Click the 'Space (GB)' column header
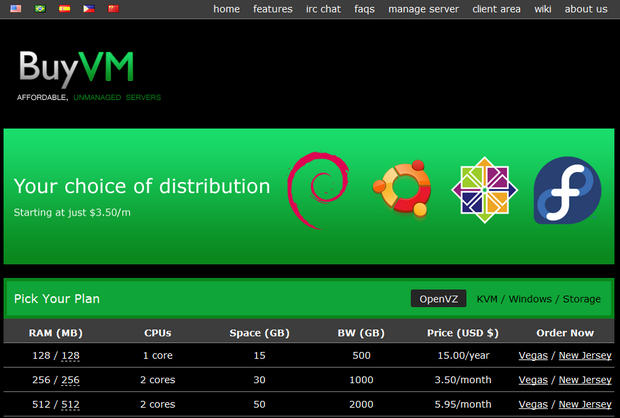620x418 pixels. 259,333
